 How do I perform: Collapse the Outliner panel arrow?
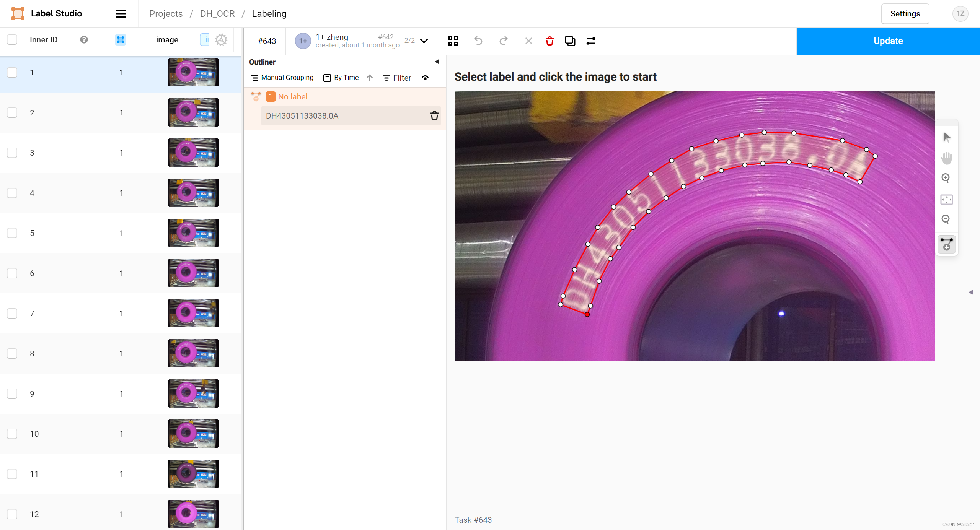click(437, 62)
